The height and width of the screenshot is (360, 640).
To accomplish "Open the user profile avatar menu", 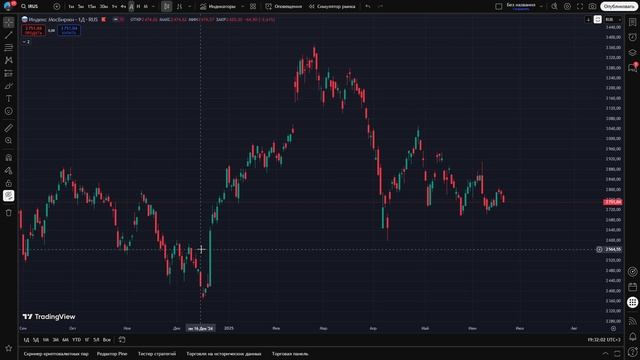I will (x=7, y=6).
